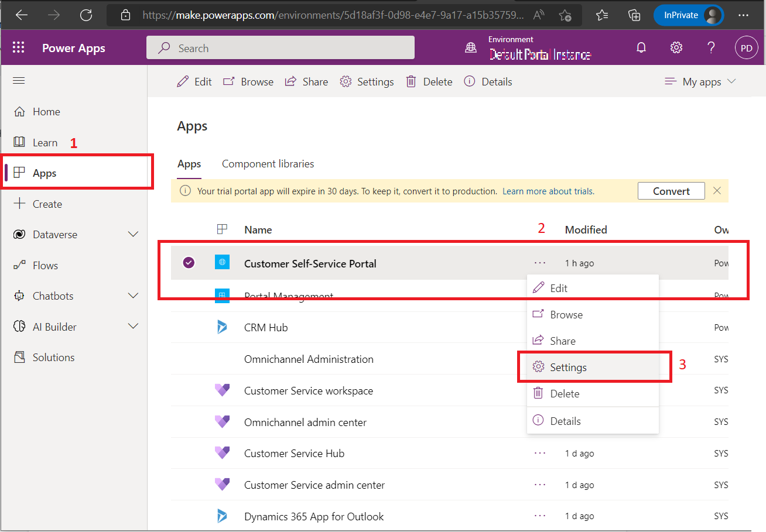Open Customer Service workspace app
The height and width of the screenshot is (532, 766).
(x=309, y=391)
